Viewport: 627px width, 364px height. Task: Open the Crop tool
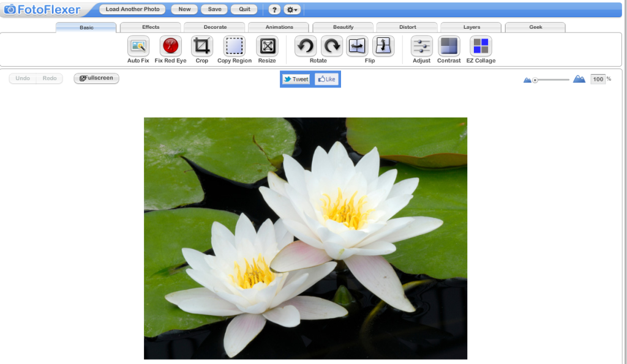[x=201, y=49]
